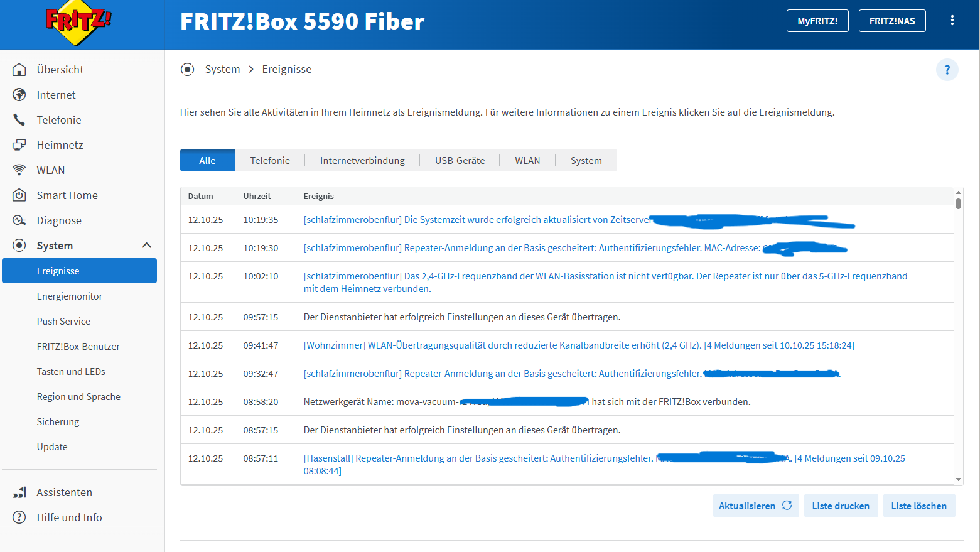Switch to the USB-Geräte tab
The height and width of the screenshot is (552, 980).
click(x=460, y=160)
